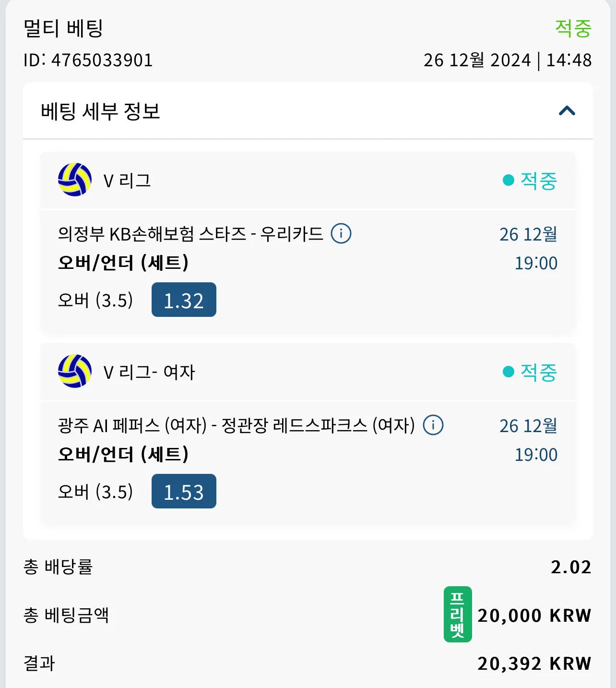This screenshot has height=688, width=616.
Task: Click the green 적중 status at top
Action: tap(573, 28)
